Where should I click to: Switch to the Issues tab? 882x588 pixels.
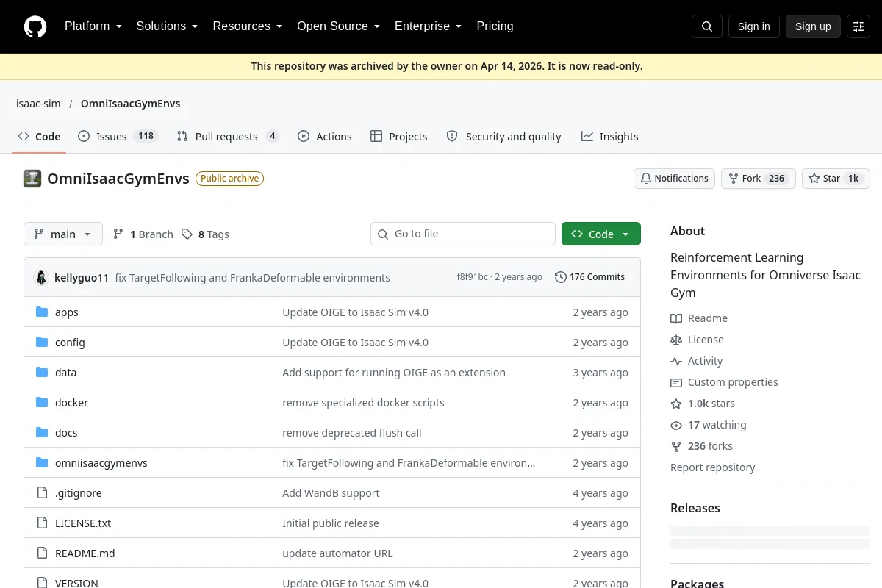(118, 137)
